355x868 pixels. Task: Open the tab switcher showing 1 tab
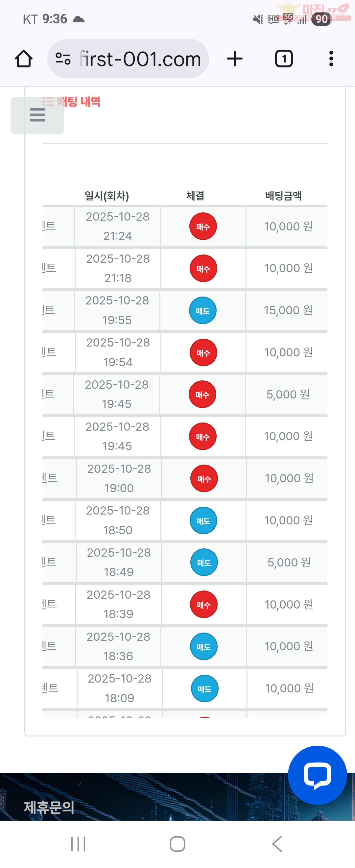(x=284, y=59)
